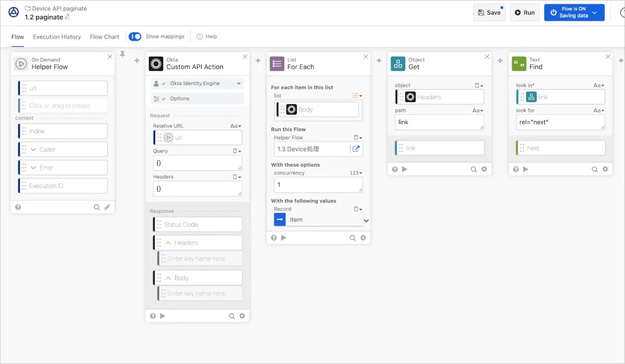Screen dimensions: 625x364
Task: Test the Custom API Action card with play icon
Action: click(x=162, y=316)
